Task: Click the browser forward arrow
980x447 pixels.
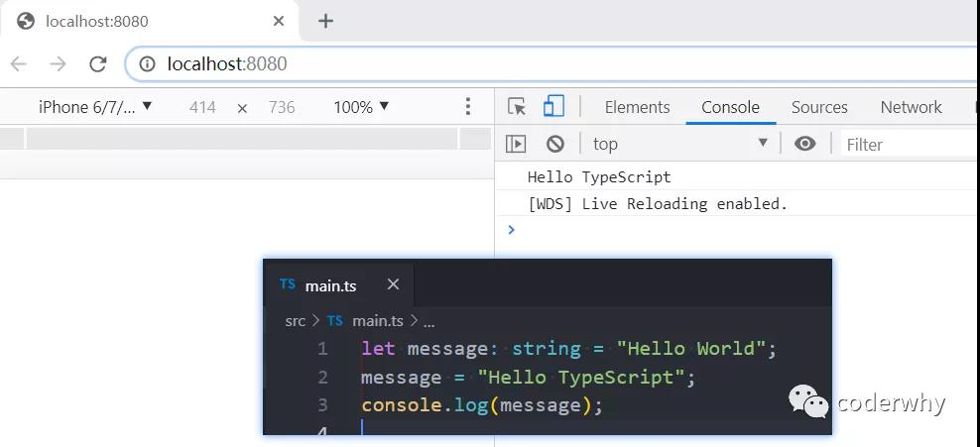Action: click(58, 63)
